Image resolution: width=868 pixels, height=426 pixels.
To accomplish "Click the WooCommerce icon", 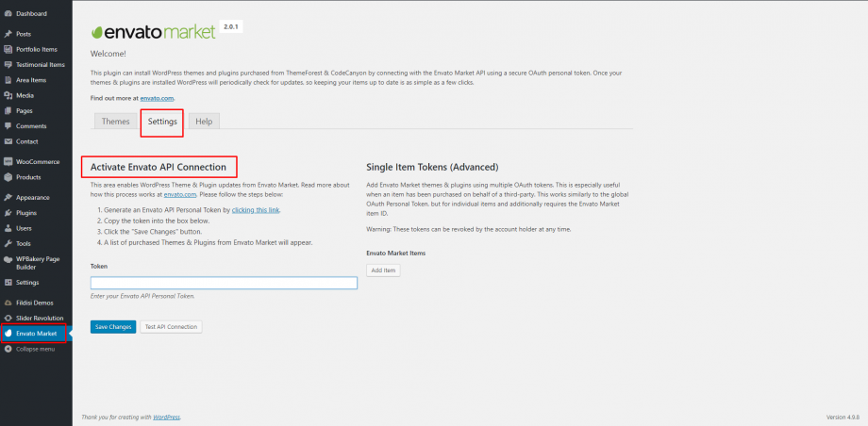I will 8,162.
